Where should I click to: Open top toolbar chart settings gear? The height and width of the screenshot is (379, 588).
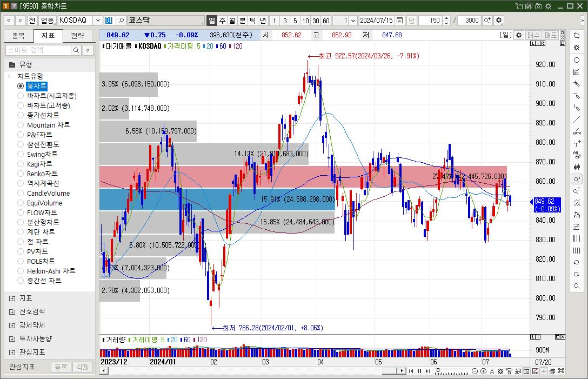coord(499,20)
